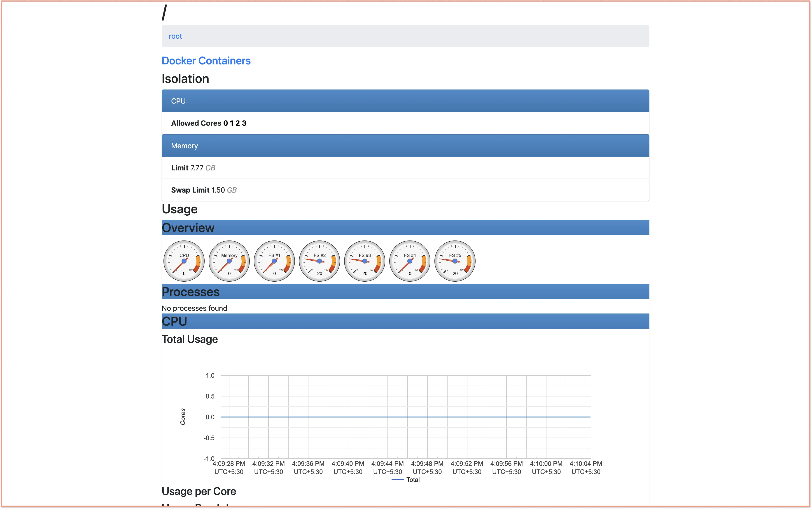Click the 1.0 y-axis label
812x509 pixels.
click(210, 375)
